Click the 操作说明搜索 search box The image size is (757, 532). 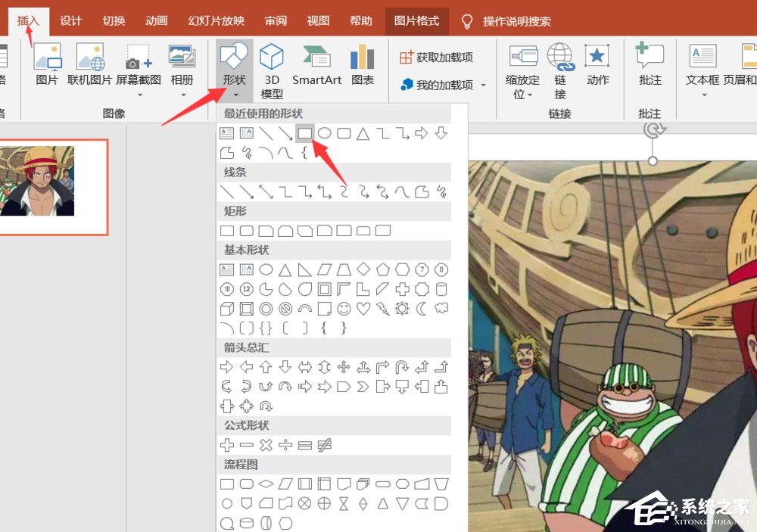[516, 21]
